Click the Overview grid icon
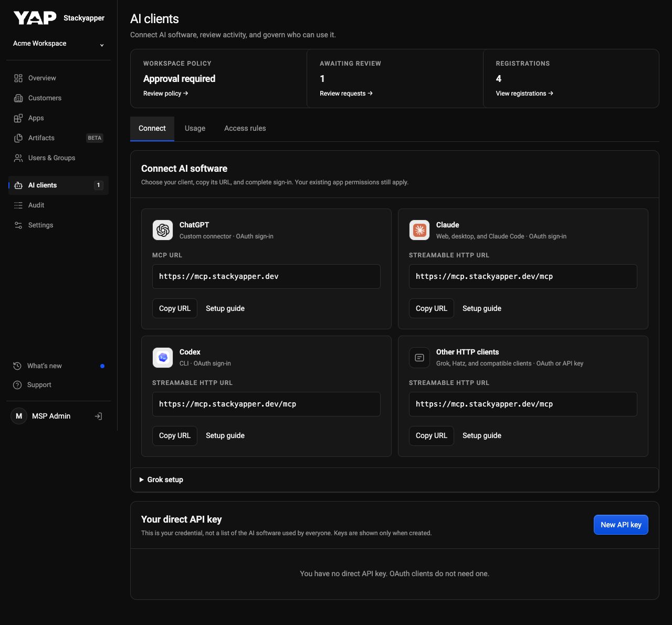The height and width of the screenshot is (625, 672). (18, 78)
